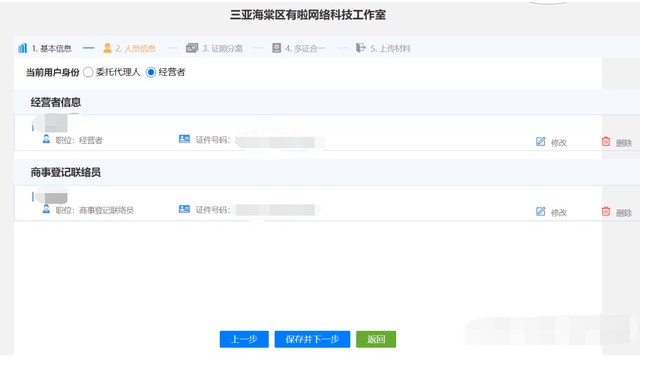Click person icon beside 职位: 经营者
The image size is (646, 374).
(46, 139)
